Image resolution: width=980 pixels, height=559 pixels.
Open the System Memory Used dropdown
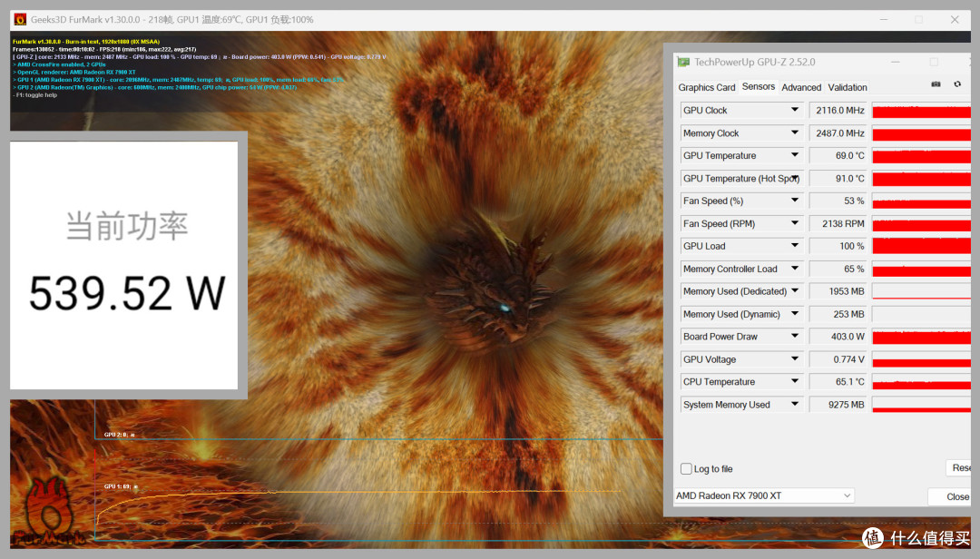[794, 405]
